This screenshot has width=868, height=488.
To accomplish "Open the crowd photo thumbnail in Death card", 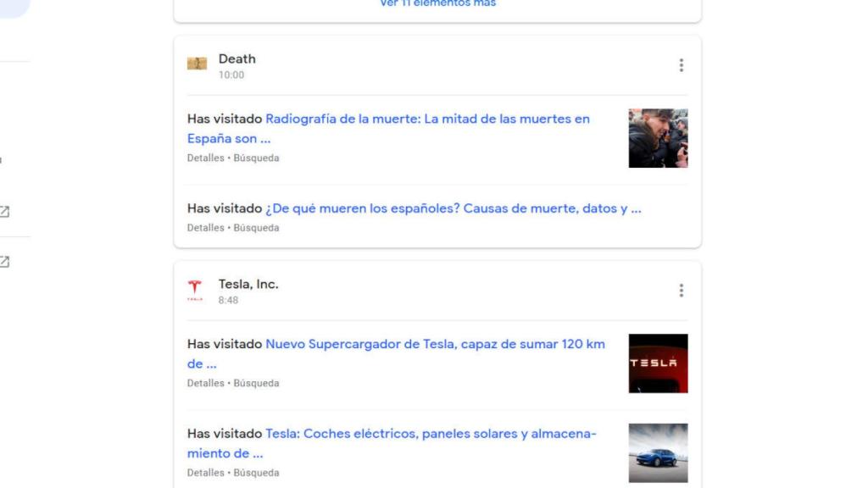I will (x=658, y=138).
